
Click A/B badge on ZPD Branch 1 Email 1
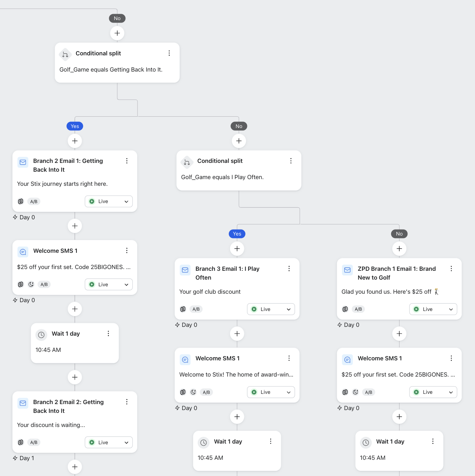(358, 309)
